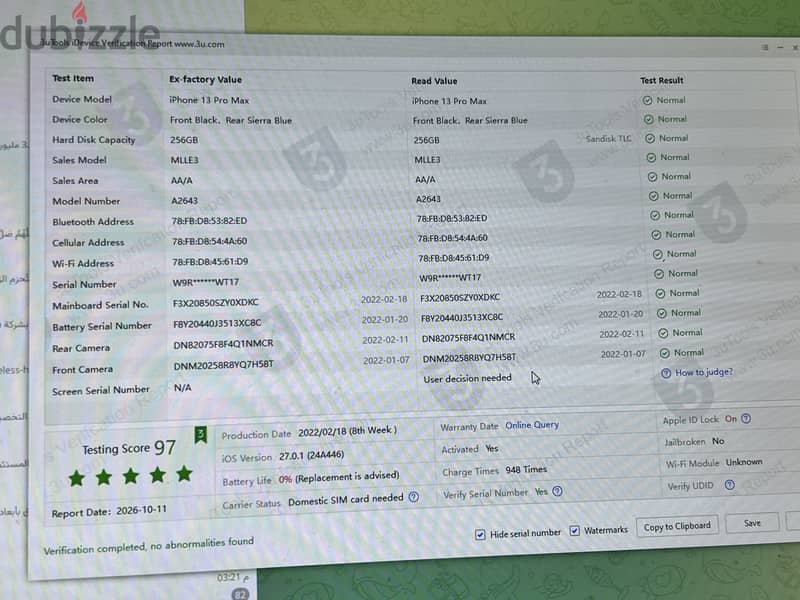The width and height of the screenshot is (800, 600).
Task: Click Production Date value 2022/02/18 (8th Week)
Action: [347, 432]
